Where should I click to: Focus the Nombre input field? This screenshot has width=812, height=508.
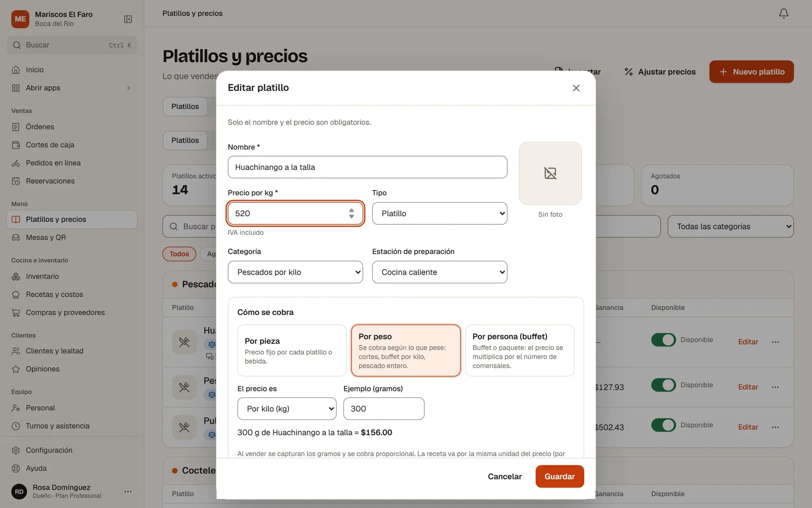coord(367,167)
